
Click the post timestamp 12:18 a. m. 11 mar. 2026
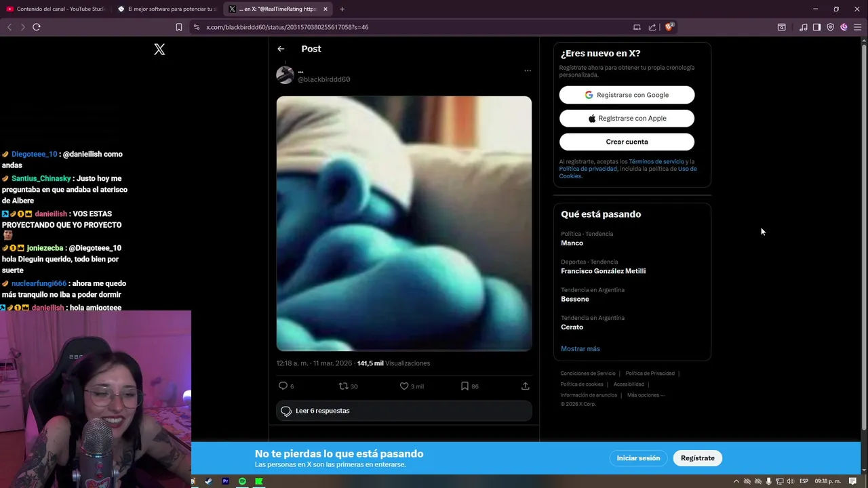click(314, 363)
